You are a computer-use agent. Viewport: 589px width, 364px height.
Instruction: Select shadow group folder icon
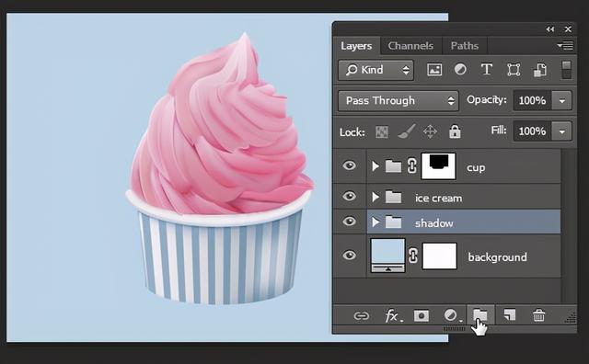click(x=393, y=222)
